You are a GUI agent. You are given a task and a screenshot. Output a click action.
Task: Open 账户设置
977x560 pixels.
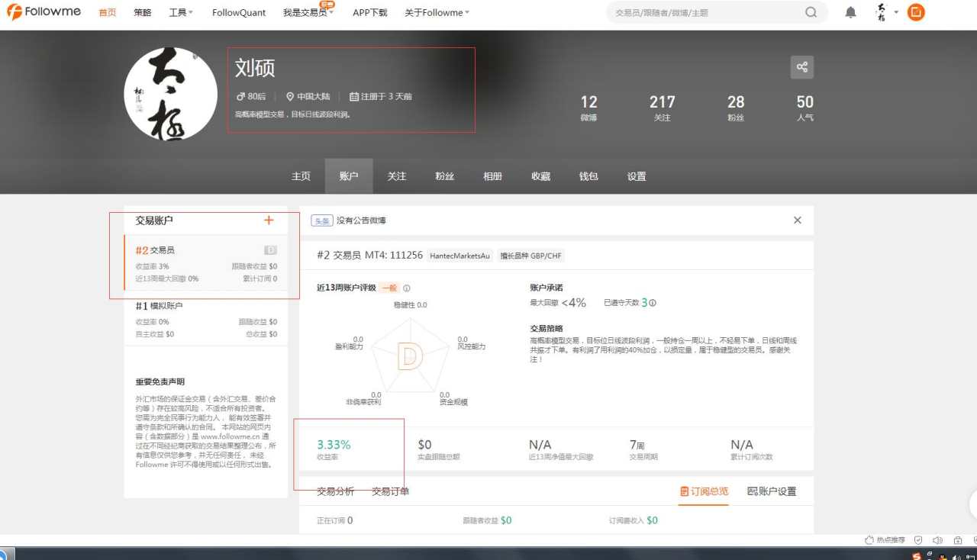pos(772,491)
